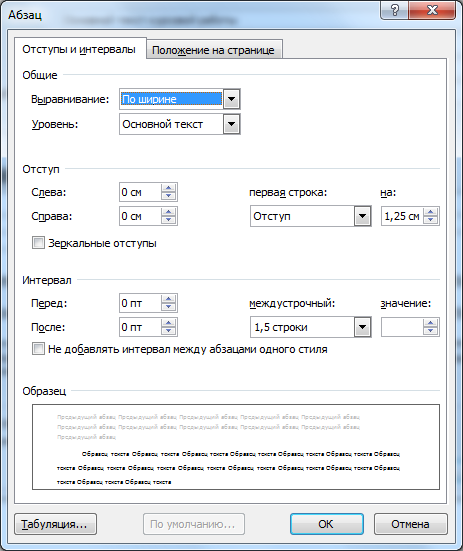Open the help question mark button
This screenshot has width=463, height=551.
tap(394, 10)
